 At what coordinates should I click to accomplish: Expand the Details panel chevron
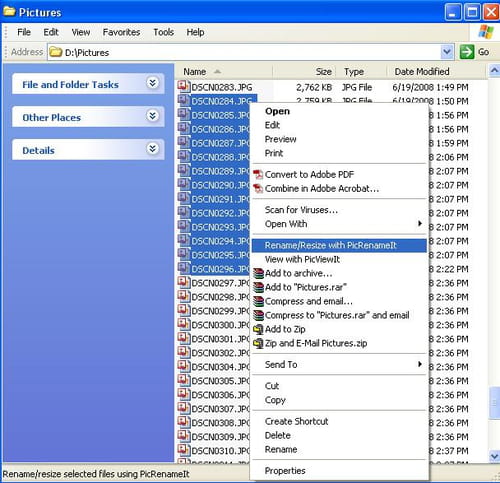tap(152, 148)
